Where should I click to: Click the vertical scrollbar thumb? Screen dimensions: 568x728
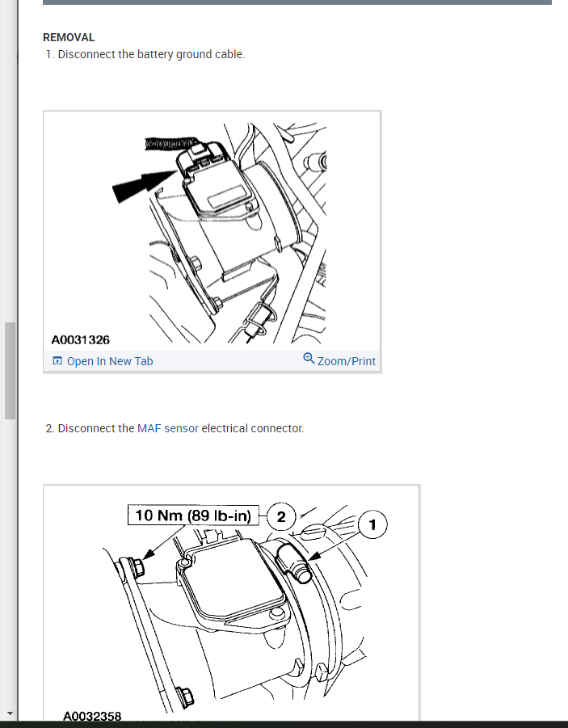(10, 371)
